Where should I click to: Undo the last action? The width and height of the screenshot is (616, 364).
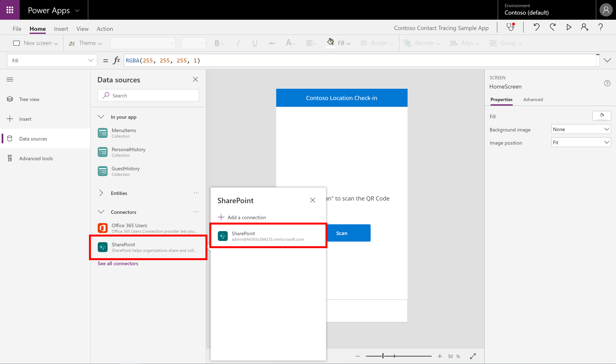tap(536, 27)
